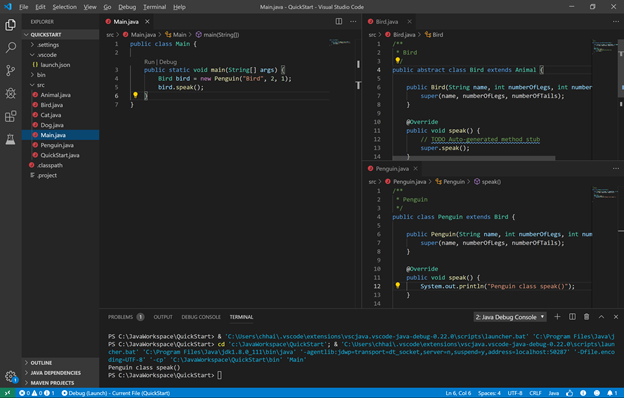This screenshot has height=398, width=624.
Task: Click the Debug code lens above main
Action: (x=168, y=62)
